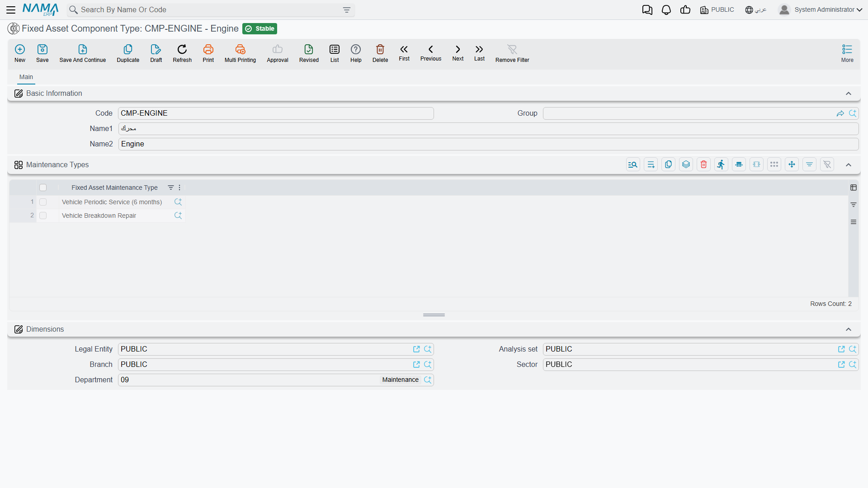Collapse the Basic Information section

[x=849, y=94]
